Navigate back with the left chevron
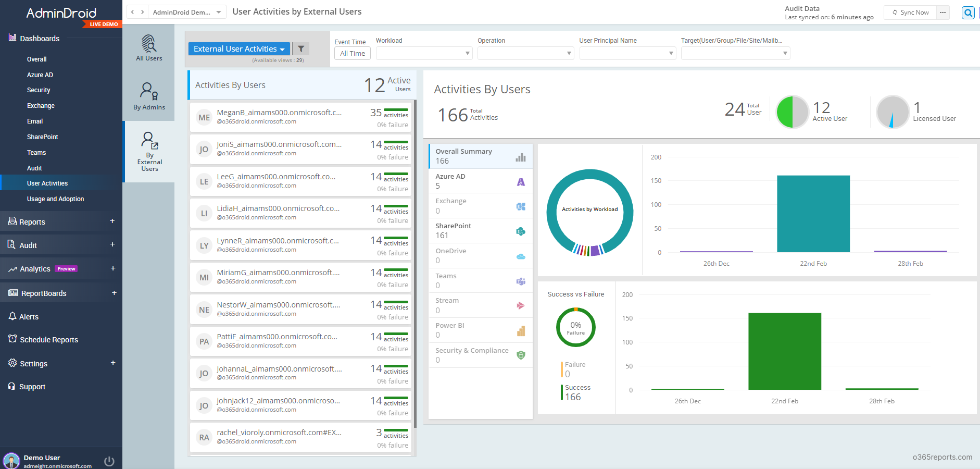Screen dimensions: 980x469 pos(133,12)
